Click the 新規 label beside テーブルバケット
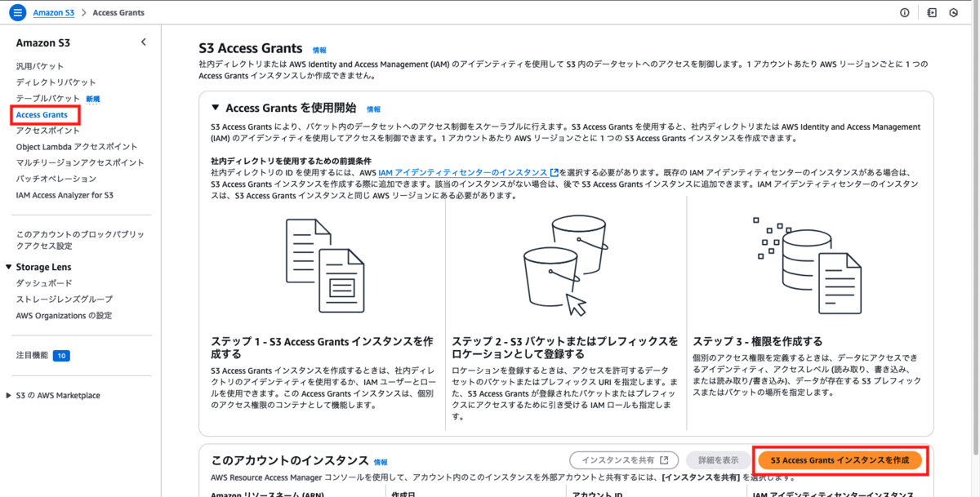The height and width of the screenshot is (497, 980). tap(93, 99)
